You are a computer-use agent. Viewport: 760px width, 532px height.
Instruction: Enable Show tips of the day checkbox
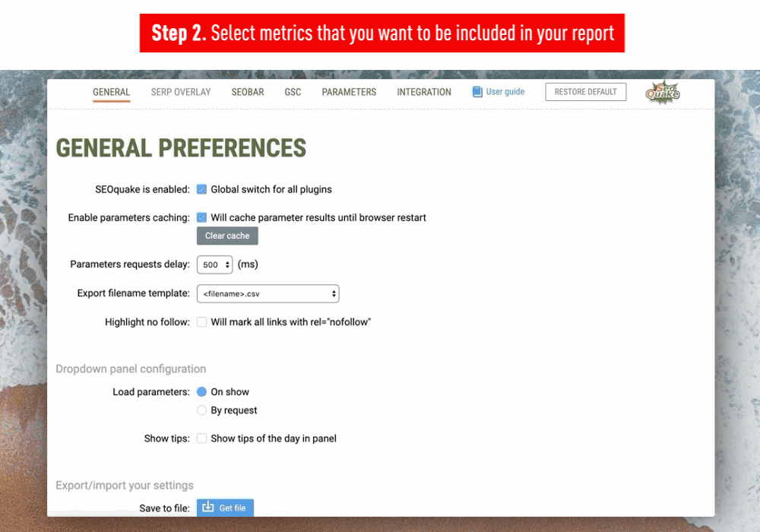click(x=201, y=439)
